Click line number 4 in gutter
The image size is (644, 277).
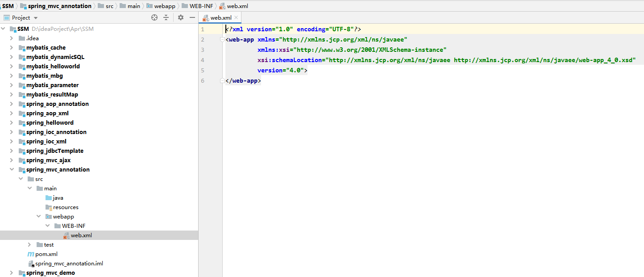[x=203, y=60]
